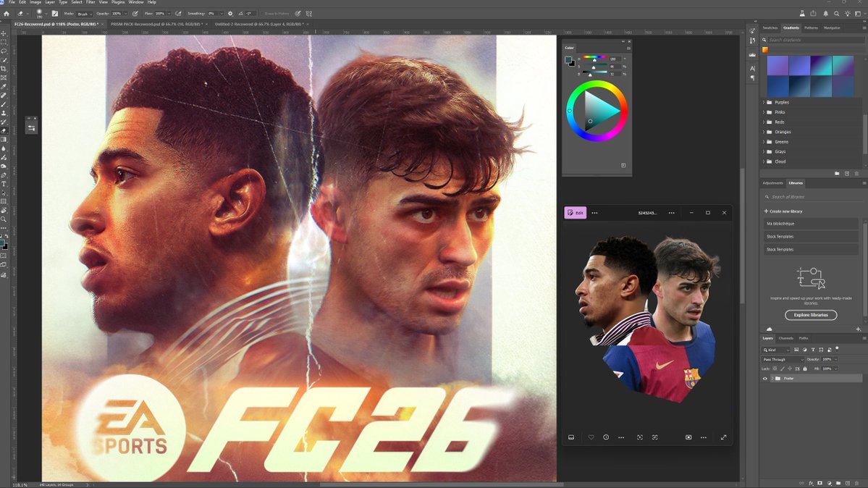Viewport: 868px width, 488px height.
Task: Delete layer trash icon in Layers panel
Action: click(856, 483)
